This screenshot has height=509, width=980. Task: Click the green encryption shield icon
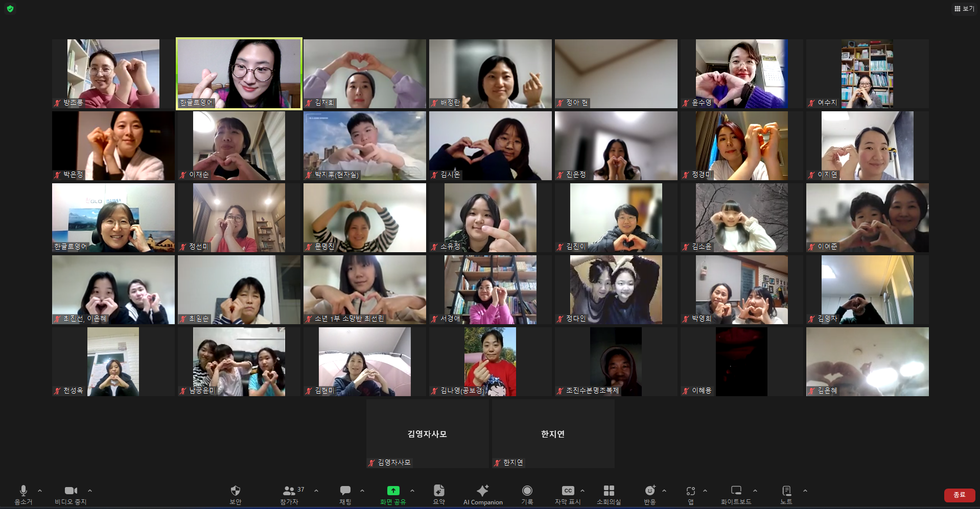10,9
